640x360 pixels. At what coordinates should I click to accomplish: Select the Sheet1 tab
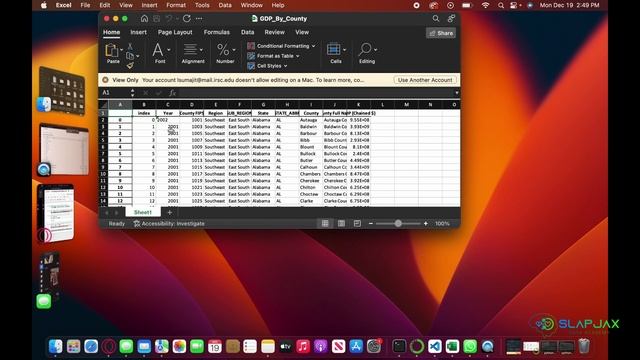coord(143,212)
